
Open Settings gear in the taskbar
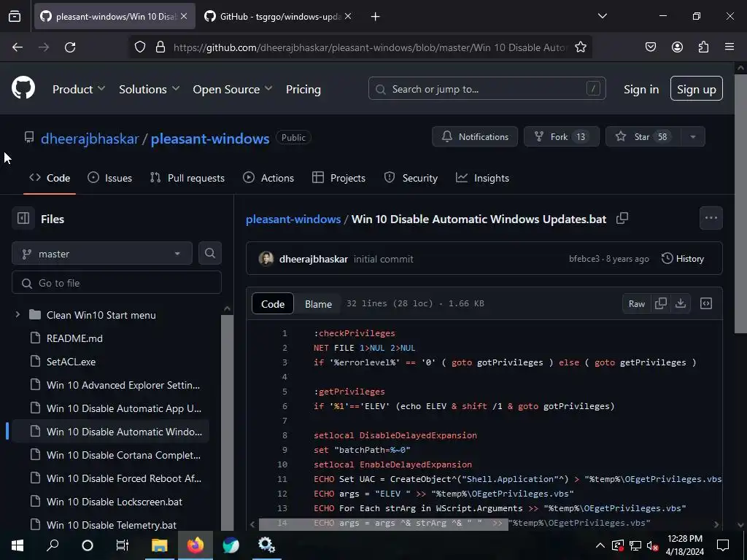pyautogui.click(x=266, y=545)
